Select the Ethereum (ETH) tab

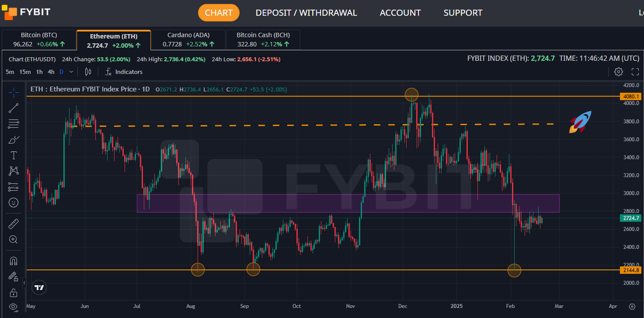(114, 40)
